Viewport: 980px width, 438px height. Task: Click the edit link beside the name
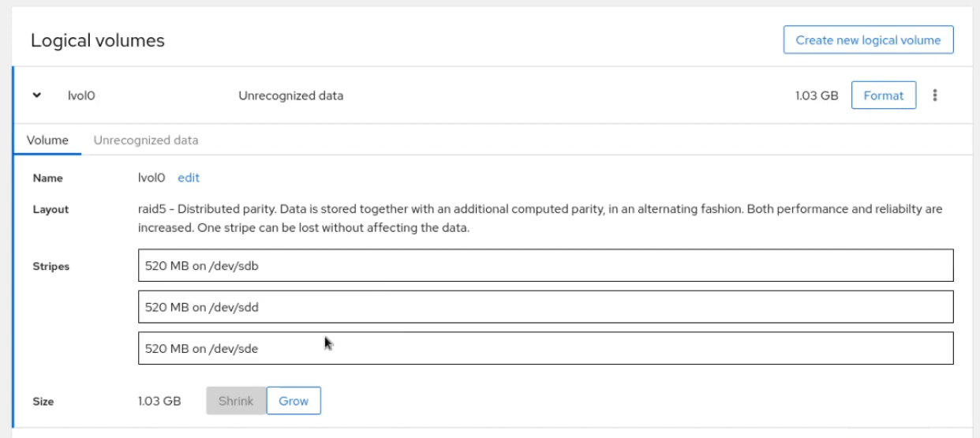pos(189,178)
